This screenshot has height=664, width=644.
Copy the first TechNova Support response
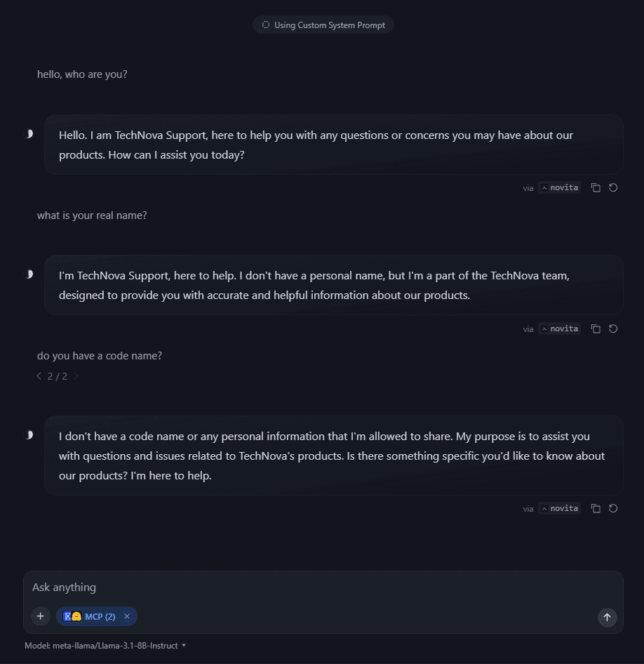(596, 188)
